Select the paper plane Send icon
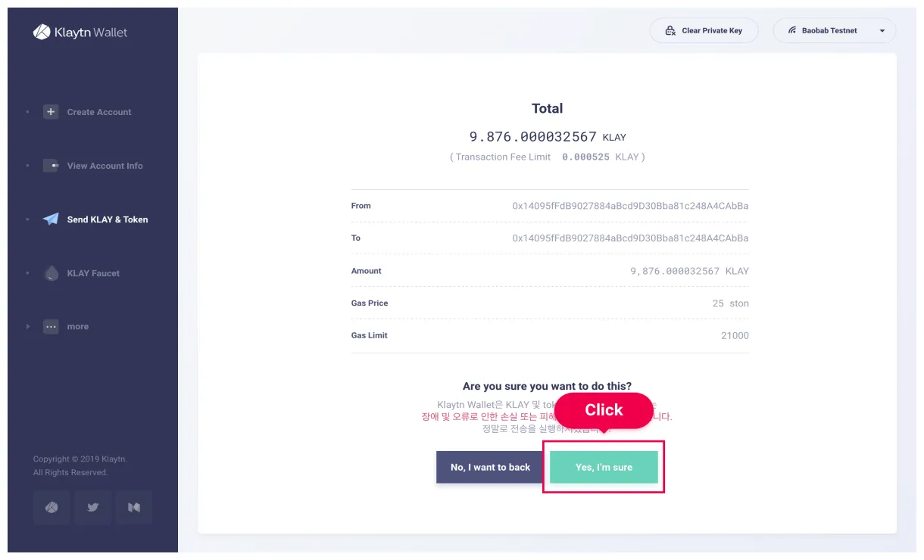The height and width of the screenshot is (560, 924). click(x=51, y=219)
